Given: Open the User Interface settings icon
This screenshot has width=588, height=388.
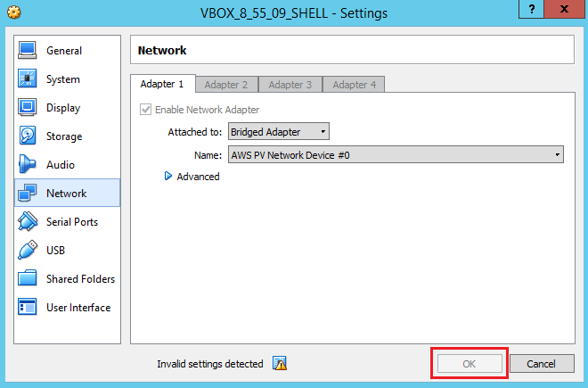Looking at the screenshot, I should (28, 308).
